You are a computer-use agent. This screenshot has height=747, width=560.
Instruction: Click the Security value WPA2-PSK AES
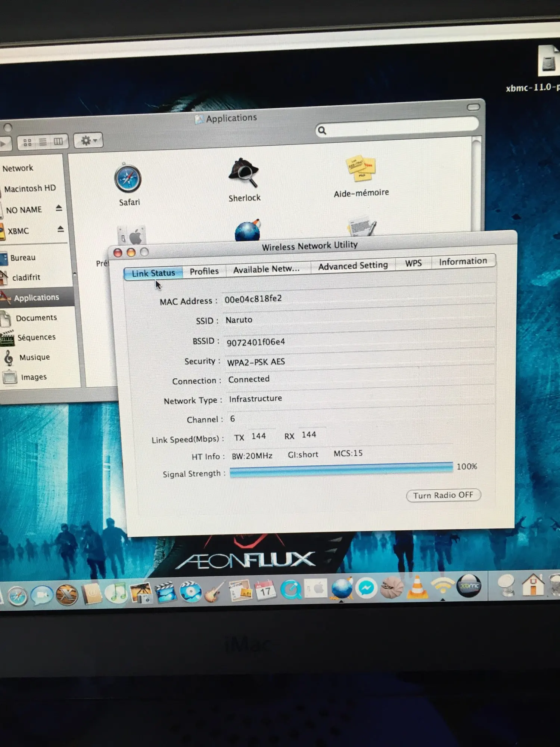tap(256, 362)
